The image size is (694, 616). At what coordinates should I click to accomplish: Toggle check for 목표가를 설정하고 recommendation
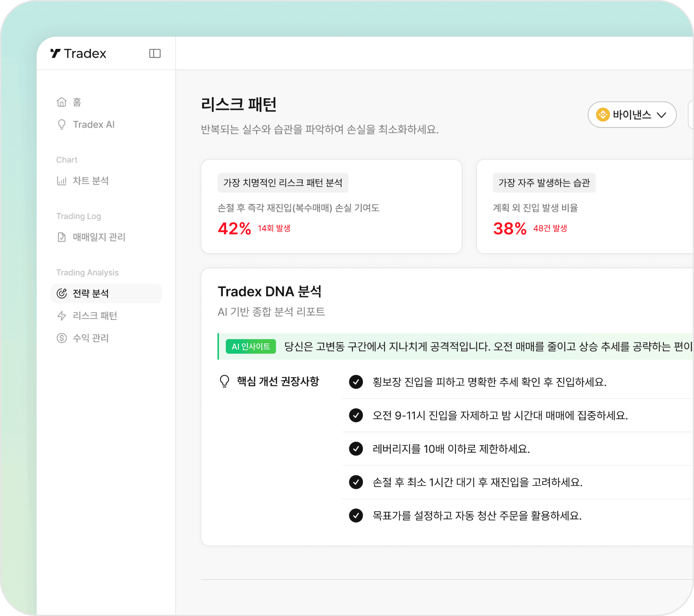tap(356, 515)
